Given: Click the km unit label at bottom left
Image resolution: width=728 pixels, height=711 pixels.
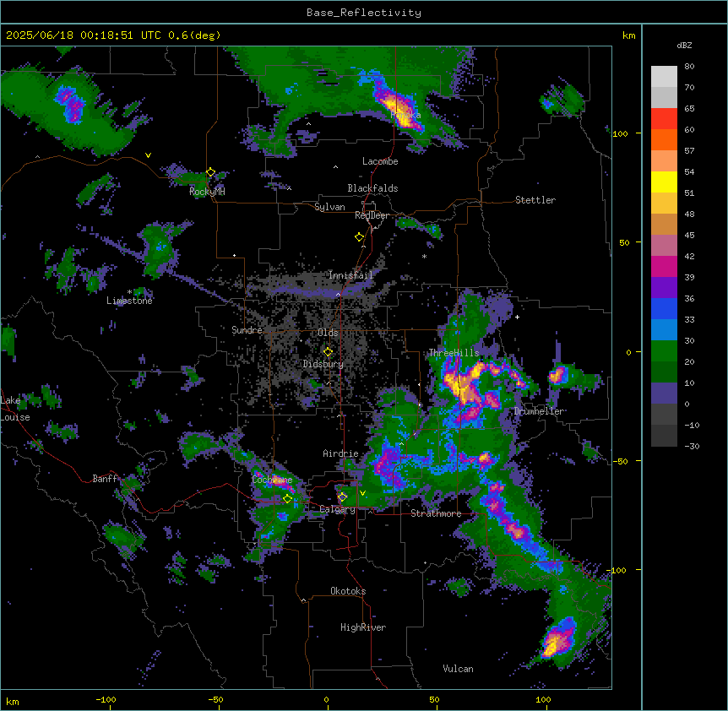Looking at the screenshot, I should coord(13,702).
